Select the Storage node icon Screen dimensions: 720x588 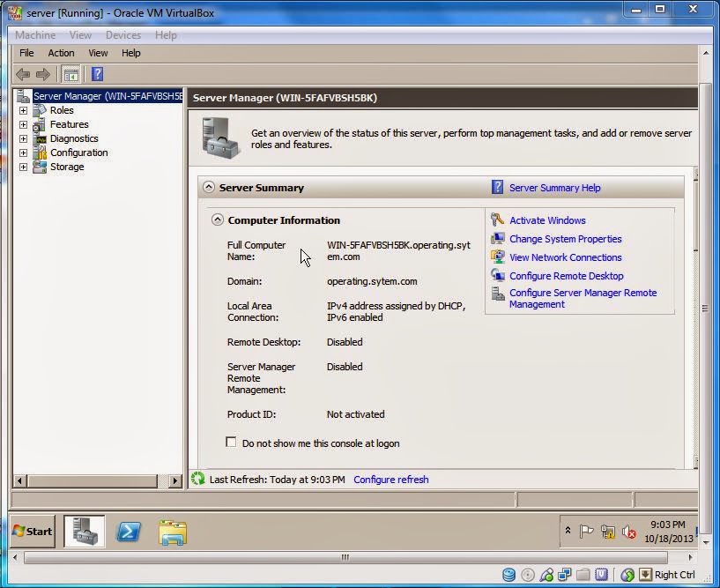(x=40, y=167)
